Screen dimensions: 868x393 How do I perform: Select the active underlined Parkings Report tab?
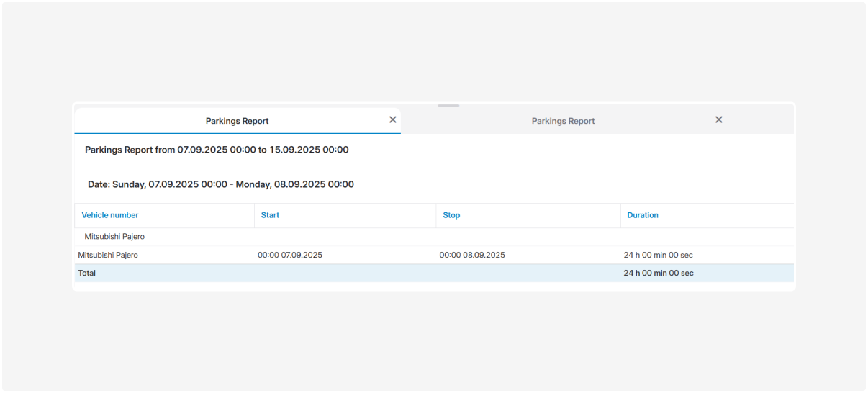click(x=237, y=121)
